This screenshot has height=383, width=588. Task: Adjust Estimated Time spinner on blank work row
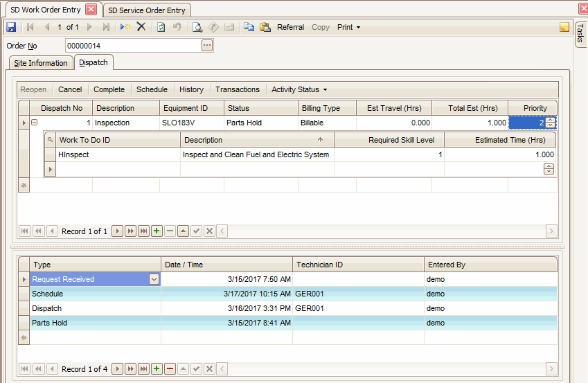(549, 169)
